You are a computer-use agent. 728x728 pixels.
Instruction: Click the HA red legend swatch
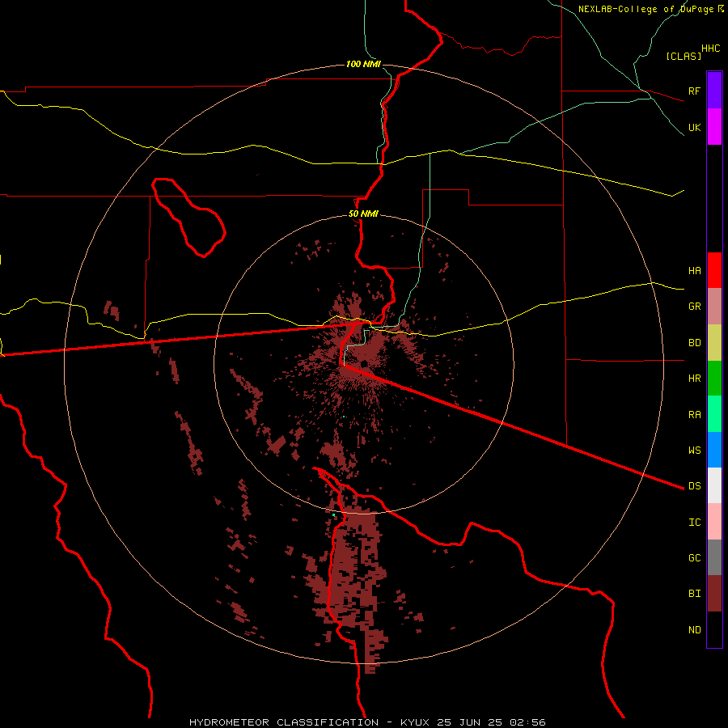pyautogui.click(x=714, y=270)
